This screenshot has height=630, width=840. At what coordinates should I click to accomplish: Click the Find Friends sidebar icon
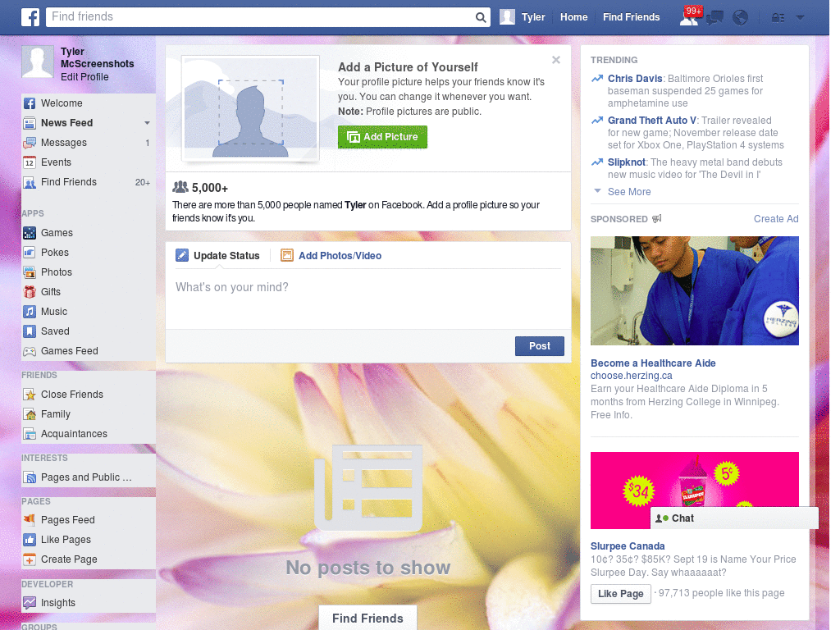[30, 182]
